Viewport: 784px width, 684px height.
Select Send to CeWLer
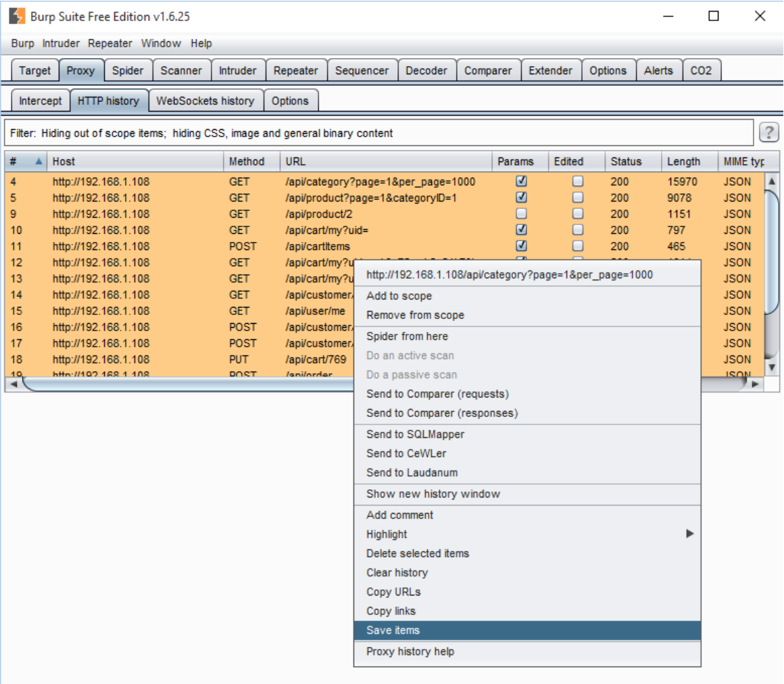click(x=527, y=454)
